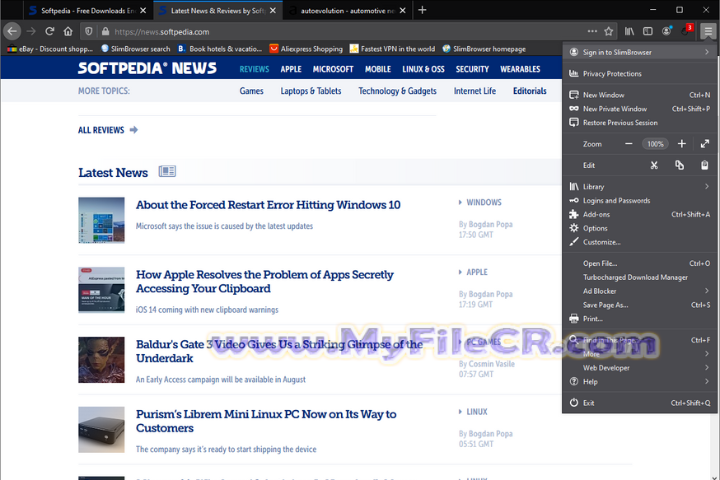This screenshot has height=480, width=720.
Task: View site security padlock details
Action: (x=105, y=32)
